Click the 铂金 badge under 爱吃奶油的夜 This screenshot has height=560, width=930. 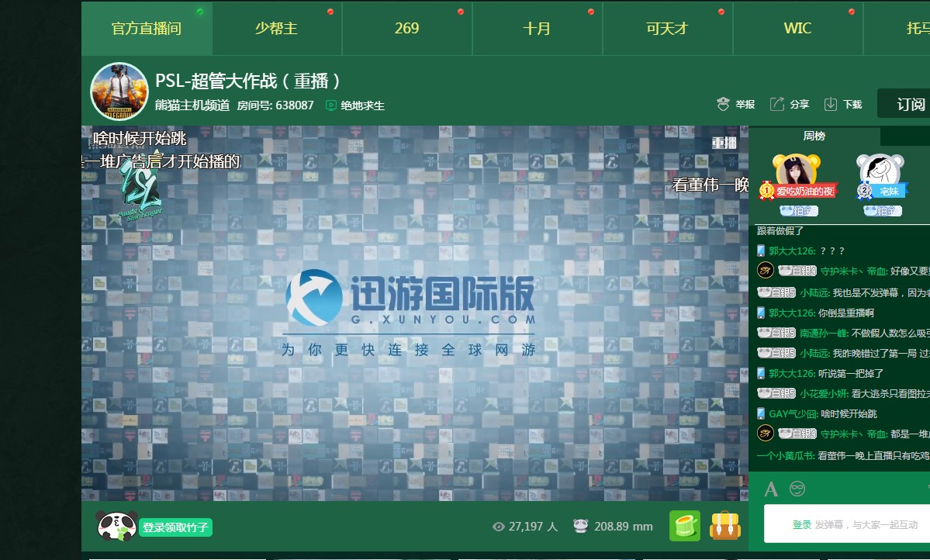(x=798, y=211)
